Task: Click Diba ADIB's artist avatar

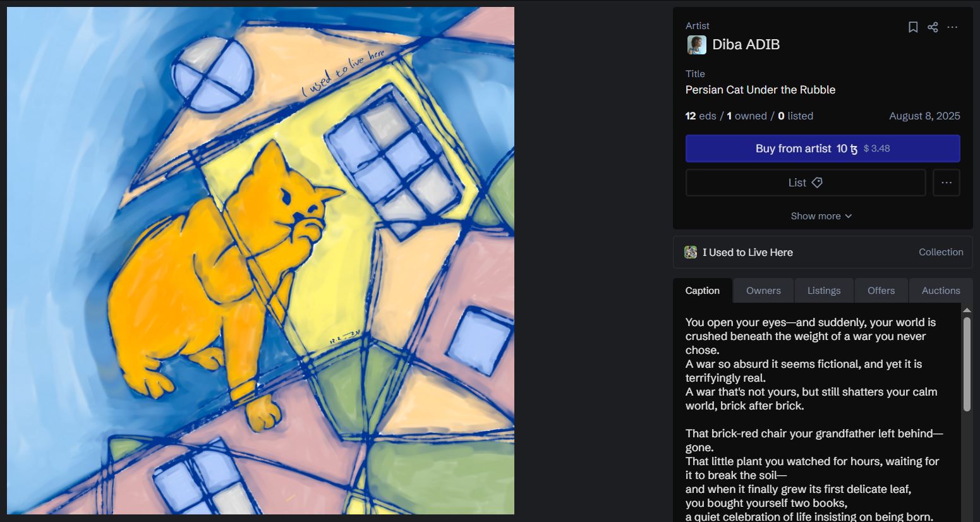Action: point(696,45)
